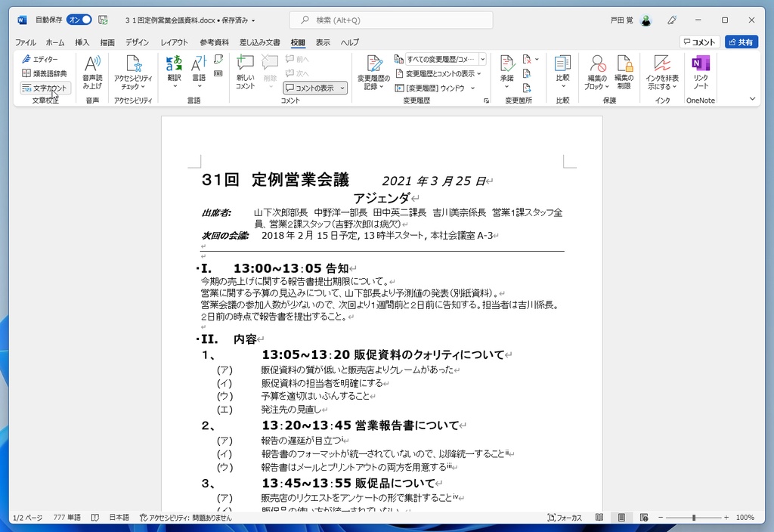
Task: Click the コメント button at top right
Action: 699,42
